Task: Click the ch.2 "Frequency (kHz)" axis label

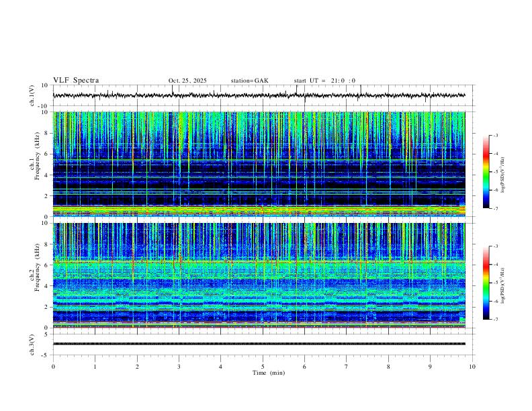Action: click(x=37, y=267)
